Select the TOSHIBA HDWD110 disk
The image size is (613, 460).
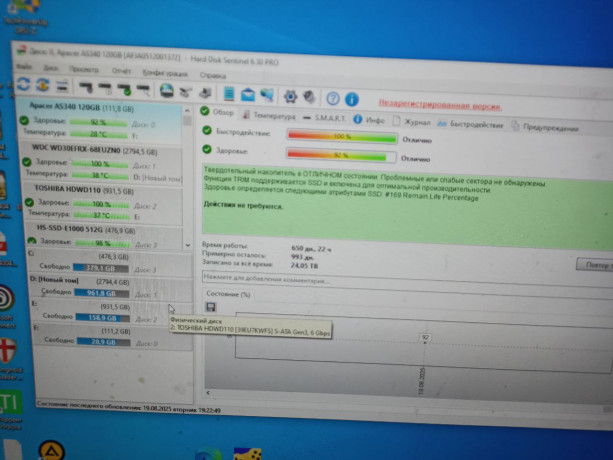[x=103, y=204]
